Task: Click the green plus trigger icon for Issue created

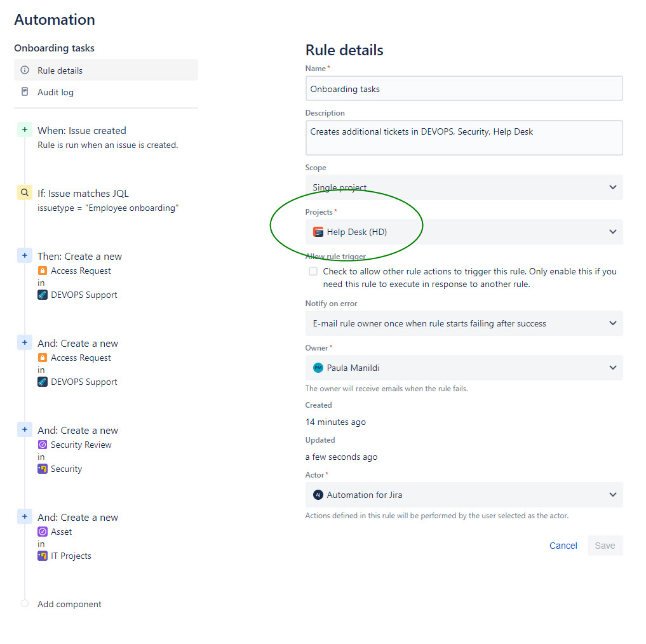Action: (25, 130)
